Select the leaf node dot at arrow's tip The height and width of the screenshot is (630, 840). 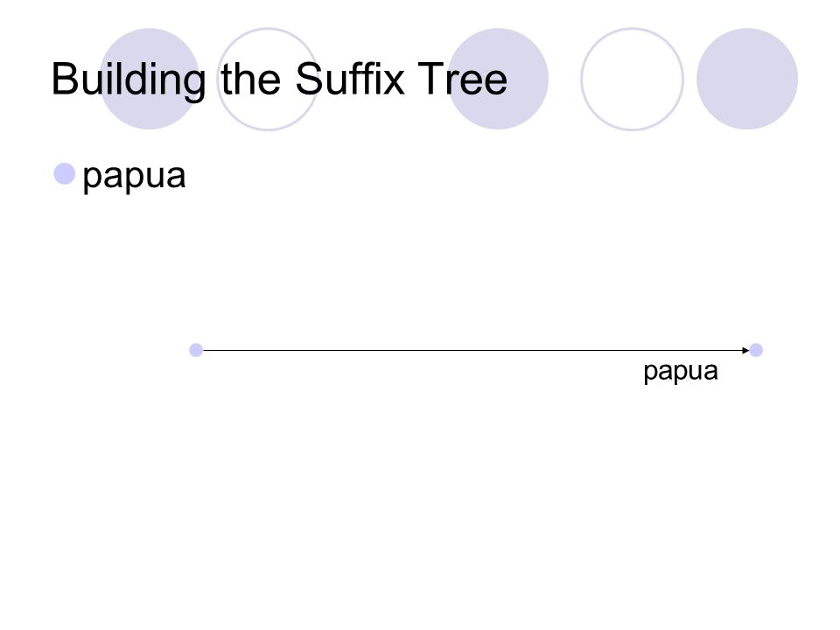click(756, 350)
